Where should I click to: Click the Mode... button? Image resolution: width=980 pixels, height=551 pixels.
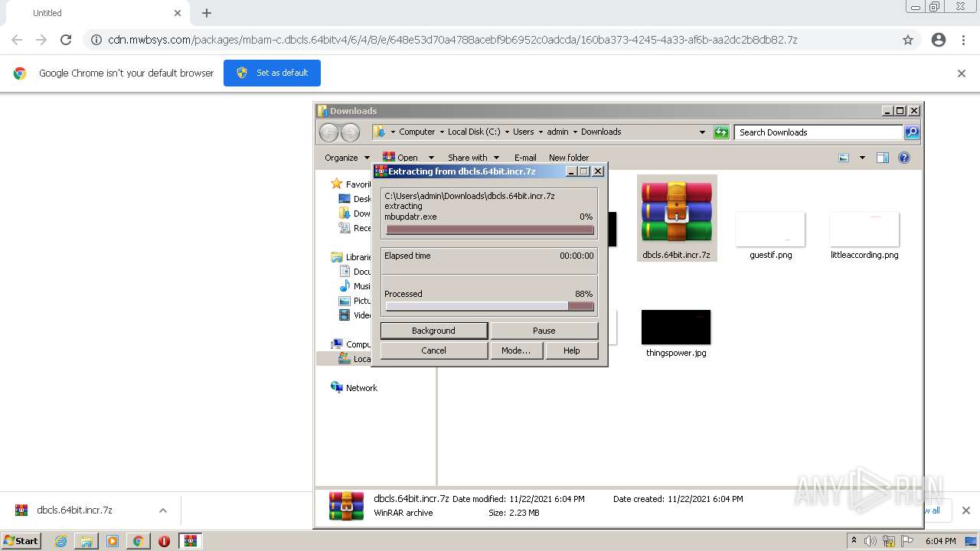pos(516,350)
